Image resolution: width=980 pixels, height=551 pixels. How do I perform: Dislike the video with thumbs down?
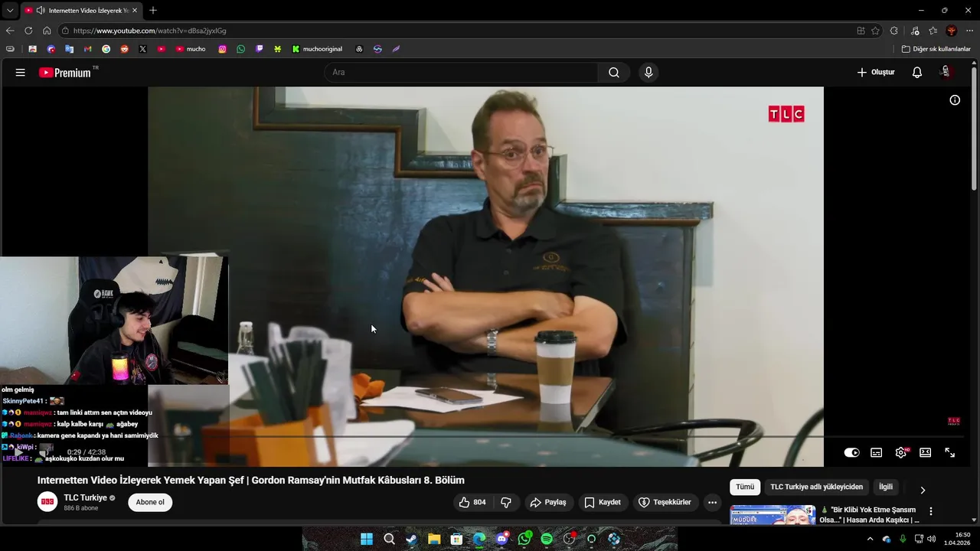point(506,503)
